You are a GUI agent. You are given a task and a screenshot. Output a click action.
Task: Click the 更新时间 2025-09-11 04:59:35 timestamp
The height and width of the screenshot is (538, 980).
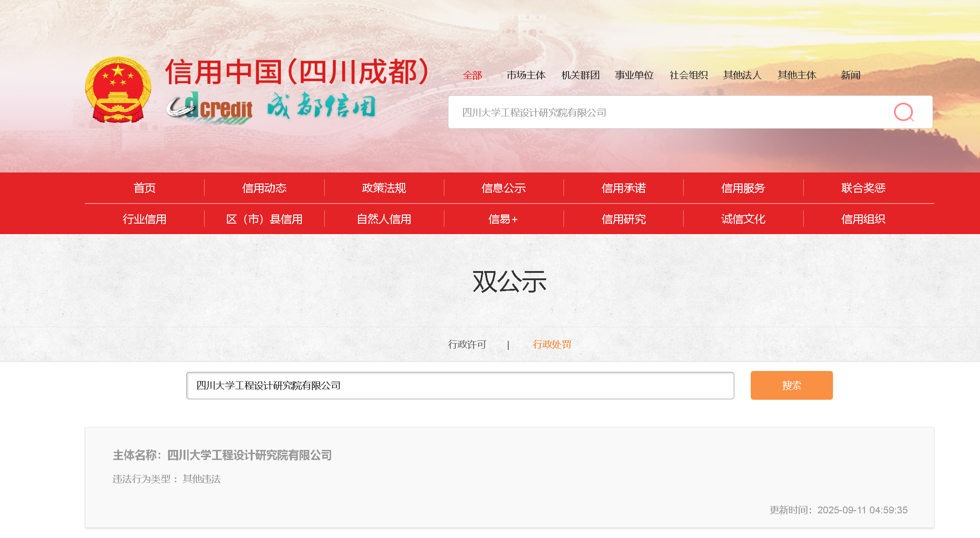tap(838, 510)
